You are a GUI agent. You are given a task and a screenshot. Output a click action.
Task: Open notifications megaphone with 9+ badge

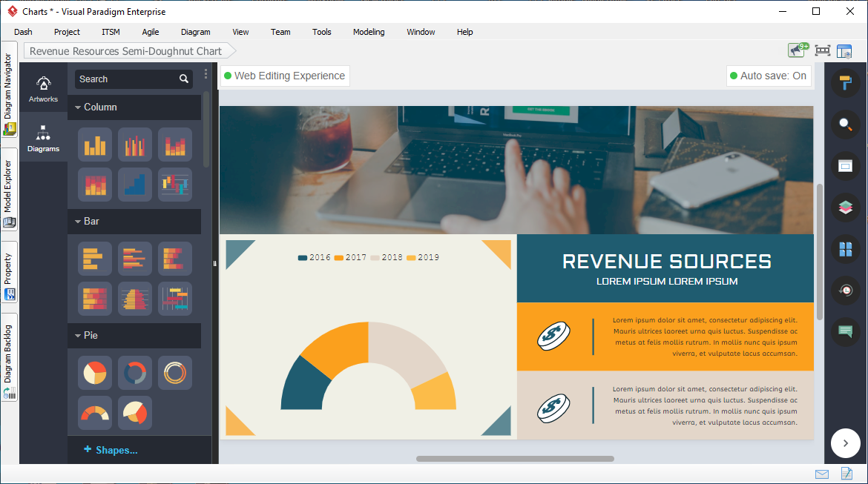point(798,50)
